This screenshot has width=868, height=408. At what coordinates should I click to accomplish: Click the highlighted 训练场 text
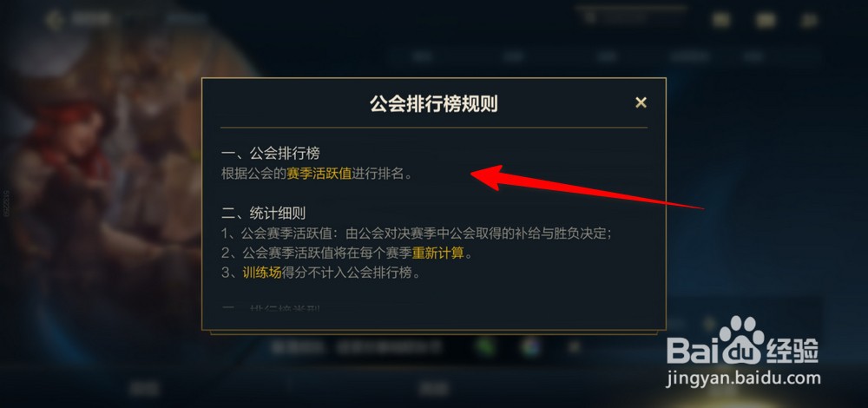point(262,273)
